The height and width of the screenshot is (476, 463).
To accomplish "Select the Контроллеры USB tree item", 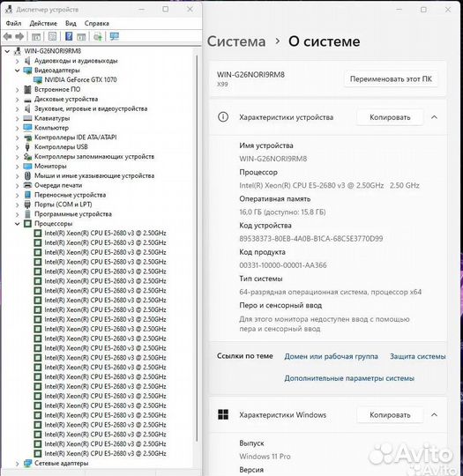I will tap(61, 147).
